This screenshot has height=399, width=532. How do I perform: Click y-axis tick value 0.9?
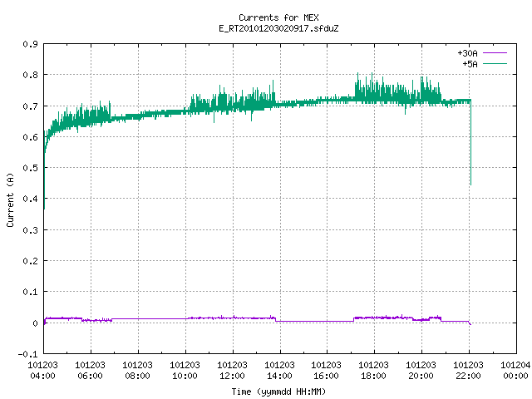click(30, 44)
